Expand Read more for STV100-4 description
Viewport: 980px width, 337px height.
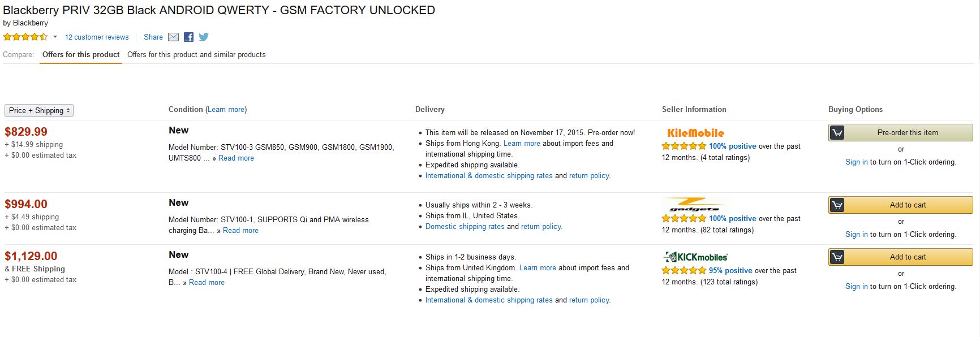207,283
